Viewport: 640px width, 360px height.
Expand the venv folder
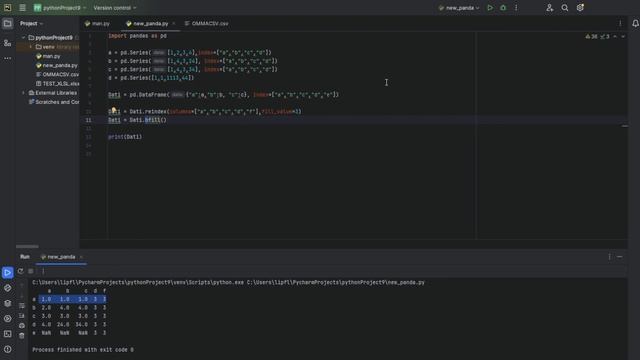tap(31, 47)
